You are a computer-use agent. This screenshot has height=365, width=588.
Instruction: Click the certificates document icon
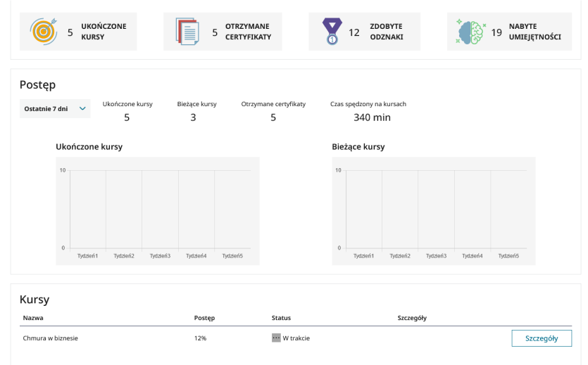point(187,32)
